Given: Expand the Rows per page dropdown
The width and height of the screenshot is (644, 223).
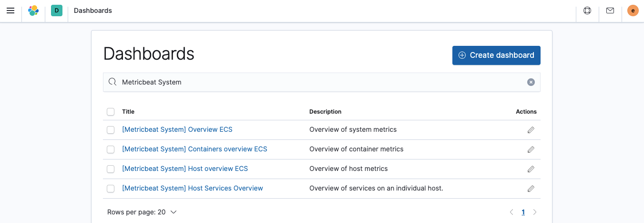Looking at the screenshot, I should pos(142,212).
